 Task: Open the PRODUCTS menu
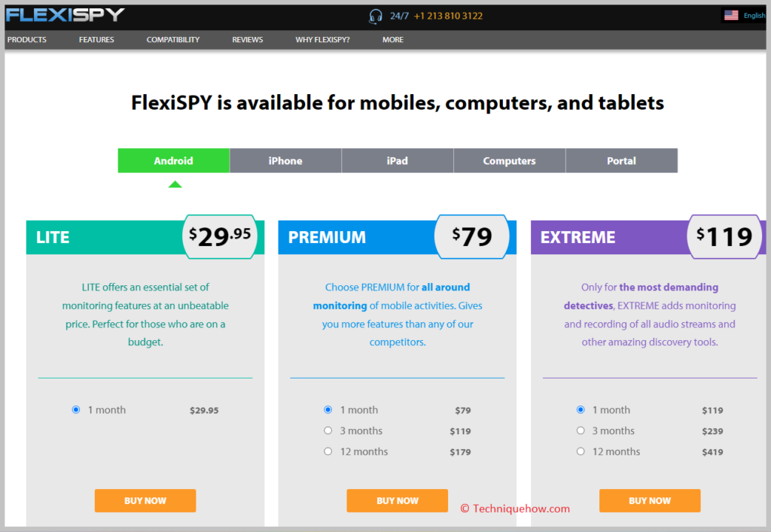click(27, 40)
